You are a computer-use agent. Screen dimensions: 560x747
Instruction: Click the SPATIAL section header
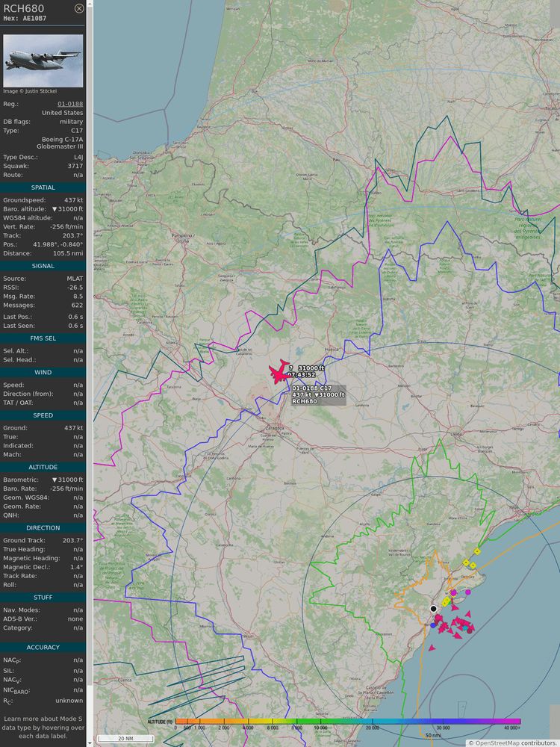pyautogui.click(x=43, y=187)
